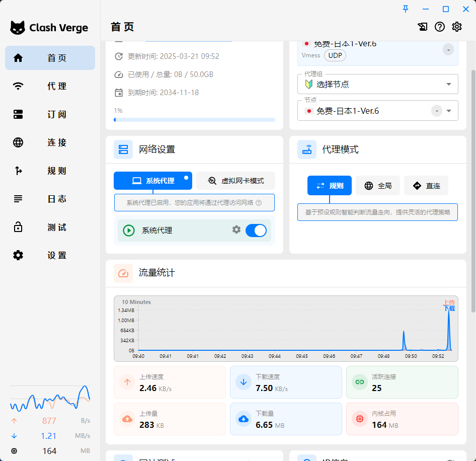This screenshot has height=461, width=476.
Task: Select the 系统代理 network mode tab
Action: coord(153,181)
